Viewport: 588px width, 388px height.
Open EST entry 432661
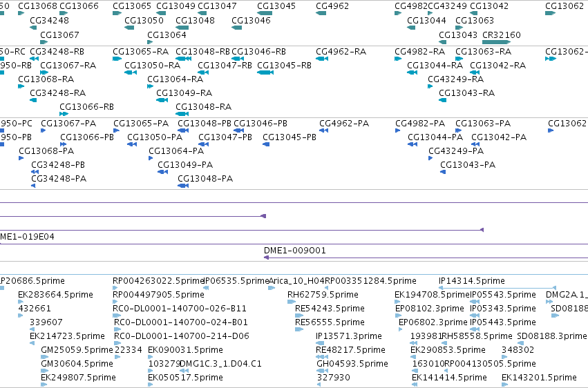click(x=35, y=309)
